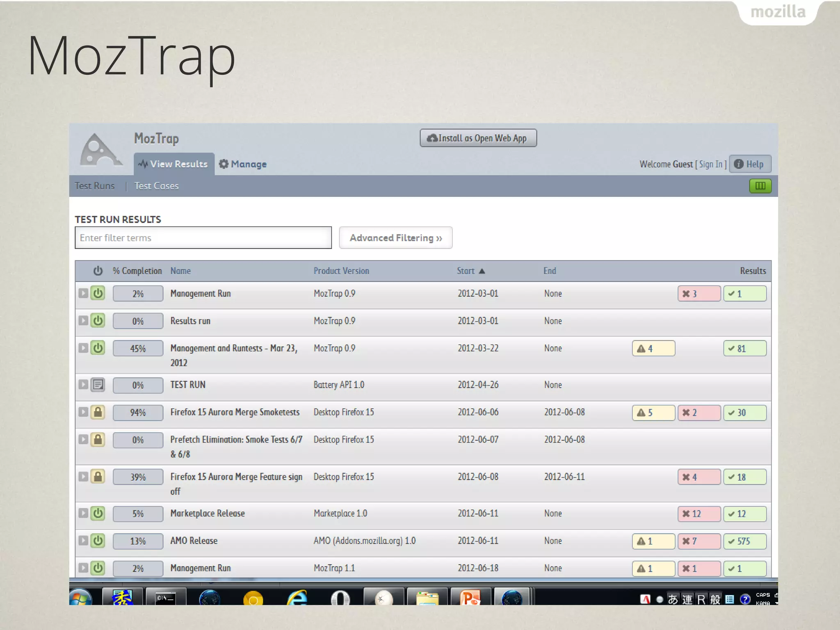Click 18 passed result for Feature sign off
The image size is (840, 630).
pyautogui.click(x=745, y=477)
